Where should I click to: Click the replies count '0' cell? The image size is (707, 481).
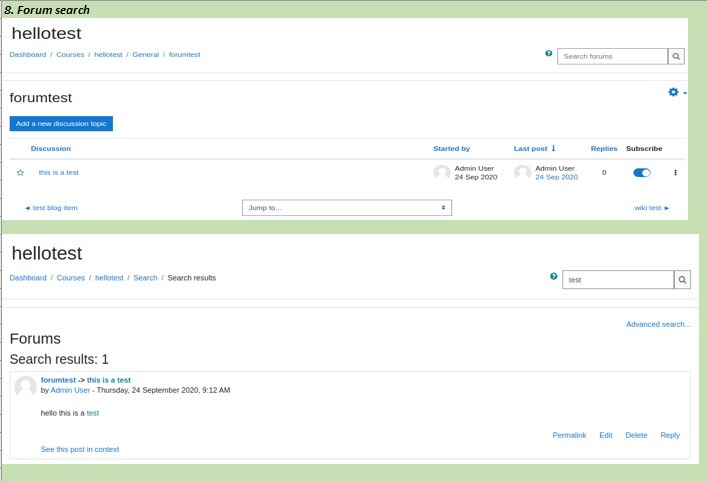[x=604, y=172]
